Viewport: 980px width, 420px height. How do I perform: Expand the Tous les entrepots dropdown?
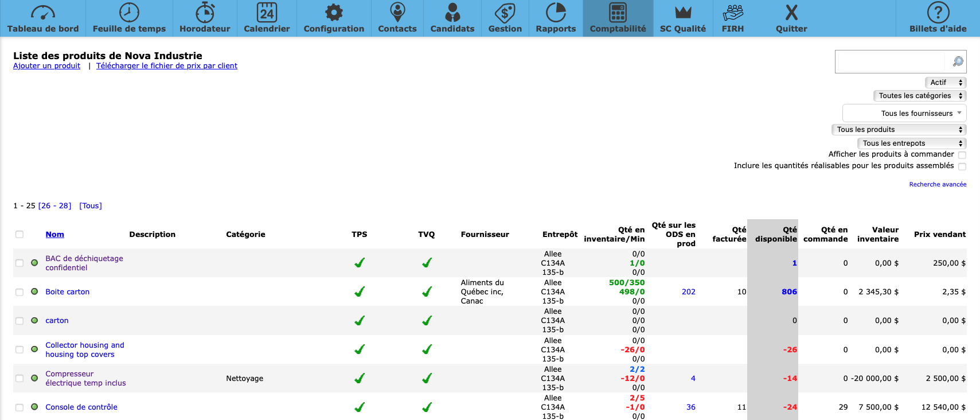[912, 143]
